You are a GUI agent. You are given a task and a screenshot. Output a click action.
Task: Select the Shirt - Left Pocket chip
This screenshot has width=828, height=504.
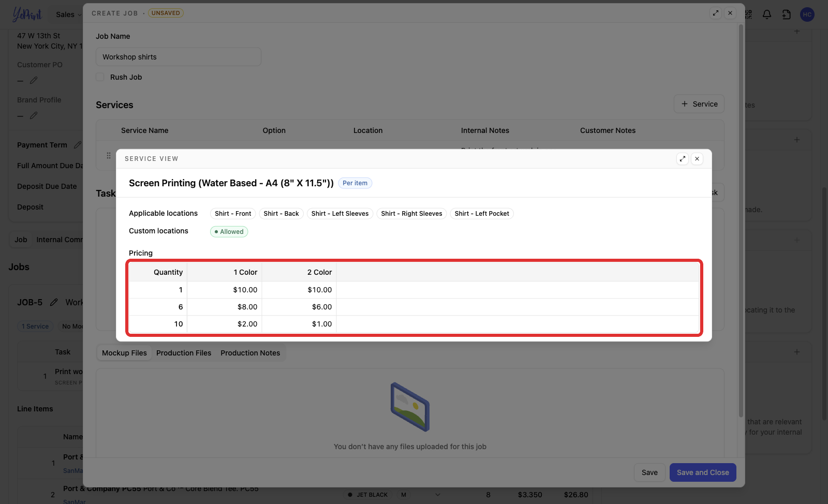[x=482, y=214]
